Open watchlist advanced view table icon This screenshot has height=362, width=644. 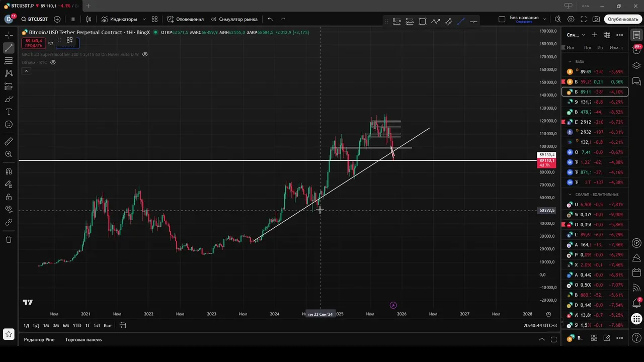607,35
